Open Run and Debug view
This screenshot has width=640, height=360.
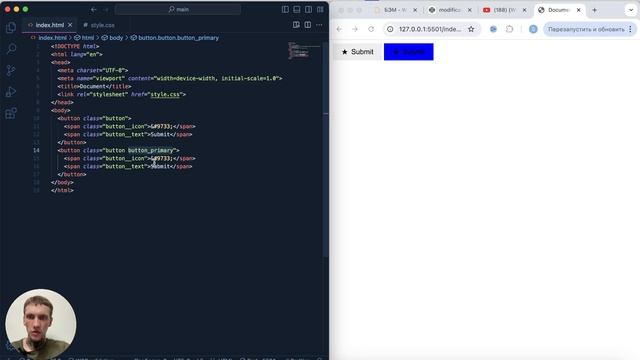click(11, 92)
